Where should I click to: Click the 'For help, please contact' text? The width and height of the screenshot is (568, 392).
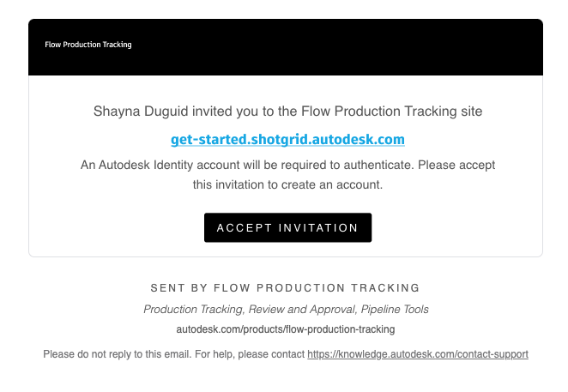coord(250,354)
